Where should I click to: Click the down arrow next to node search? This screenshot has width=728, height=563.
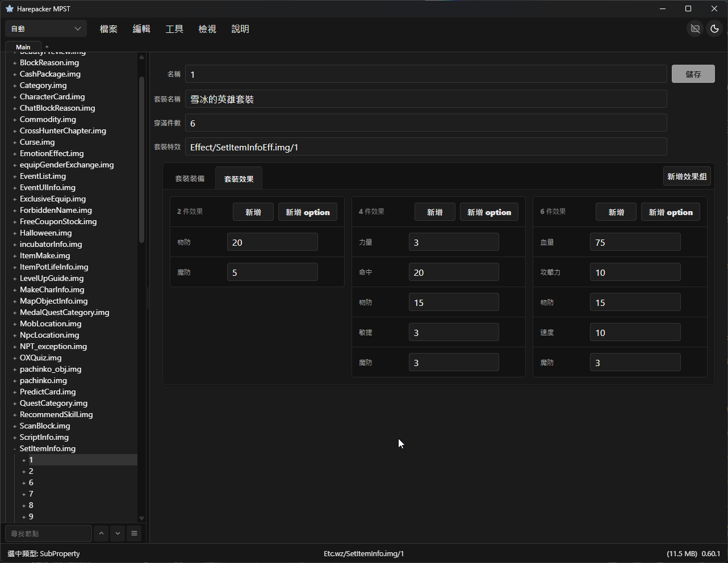click(x=118, y=533)
